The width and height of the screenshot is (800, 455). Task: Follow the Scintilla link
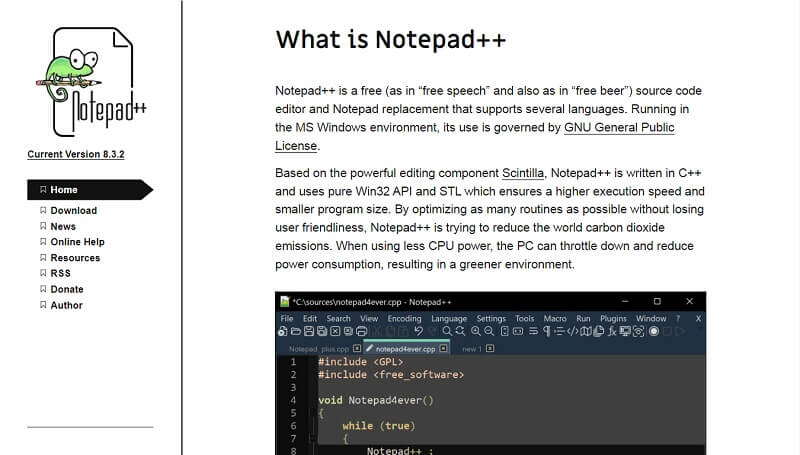pos(523,173)
